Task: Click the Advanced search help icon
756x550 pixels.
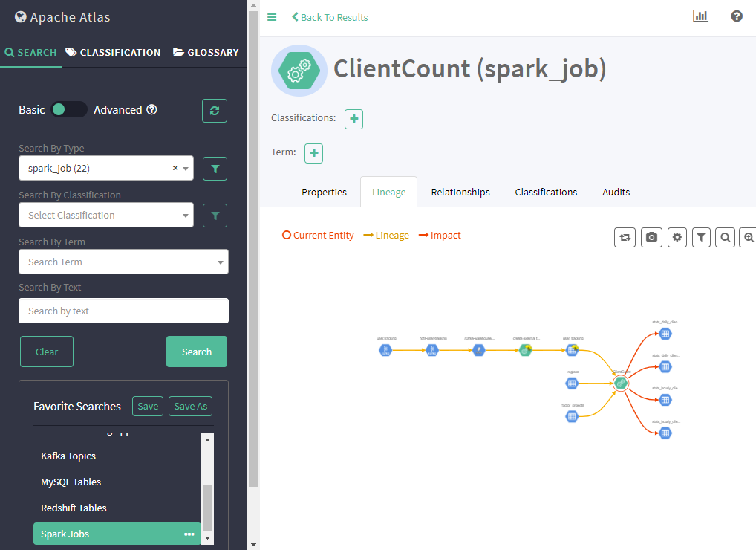Action: click(152, 109)
